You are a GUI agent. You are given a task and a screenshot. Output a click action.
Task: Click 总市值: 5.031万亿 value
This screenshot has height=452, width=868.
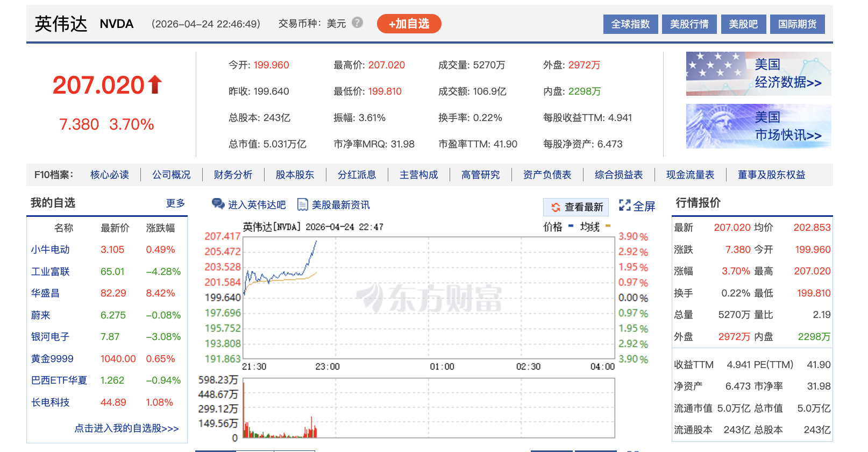pyautogui.click(x=268, y=144)
